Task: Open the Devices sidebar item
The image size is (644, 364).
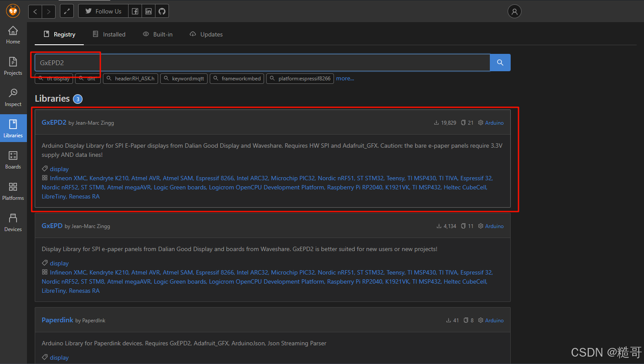Action: tap(13, 223)
